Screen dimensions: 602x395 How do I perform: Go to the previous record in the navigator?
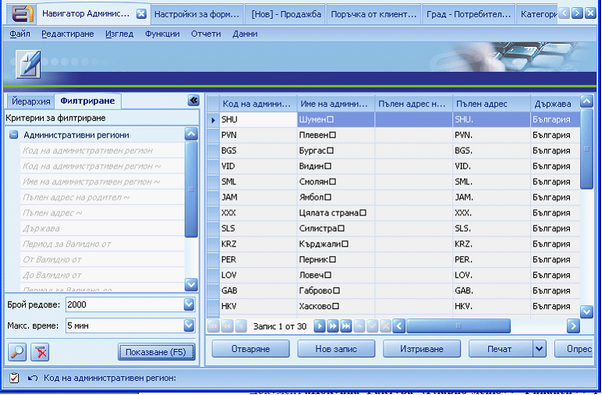pyautogui.click(x=241, y=326)
